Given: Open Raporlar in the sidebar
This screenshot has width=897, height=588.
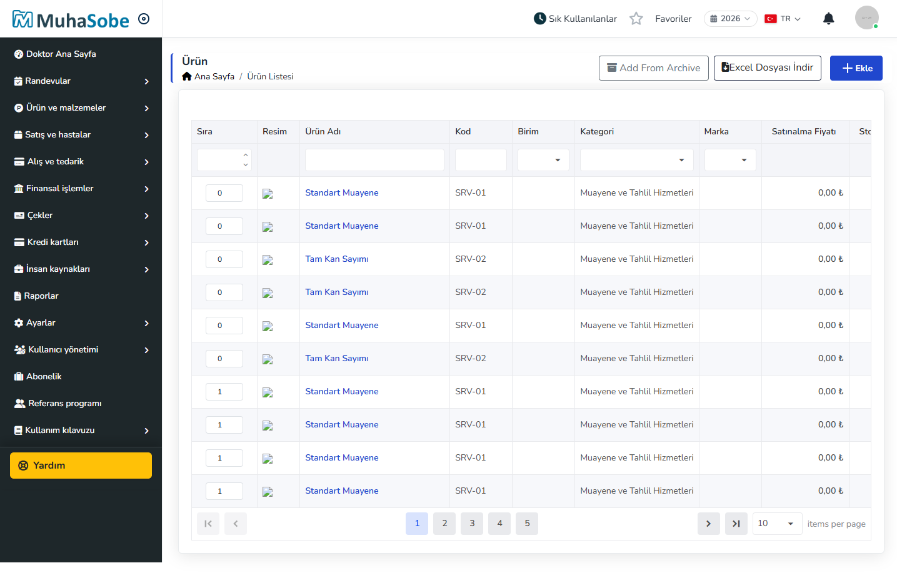Looking at the screenshot, I should coord(81,296).
